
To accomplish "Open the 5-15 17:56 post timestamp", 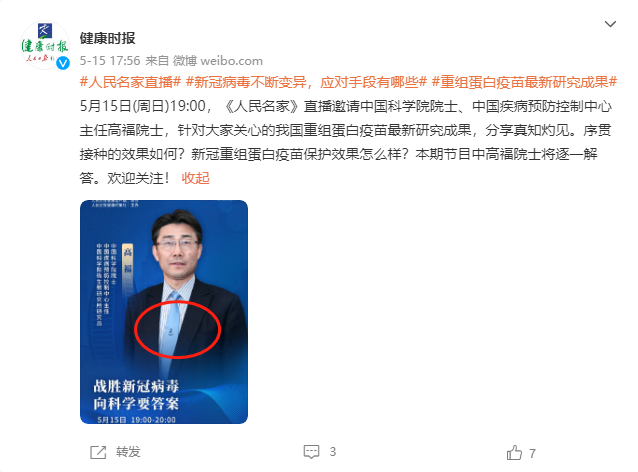I will [x=110, y=61].
